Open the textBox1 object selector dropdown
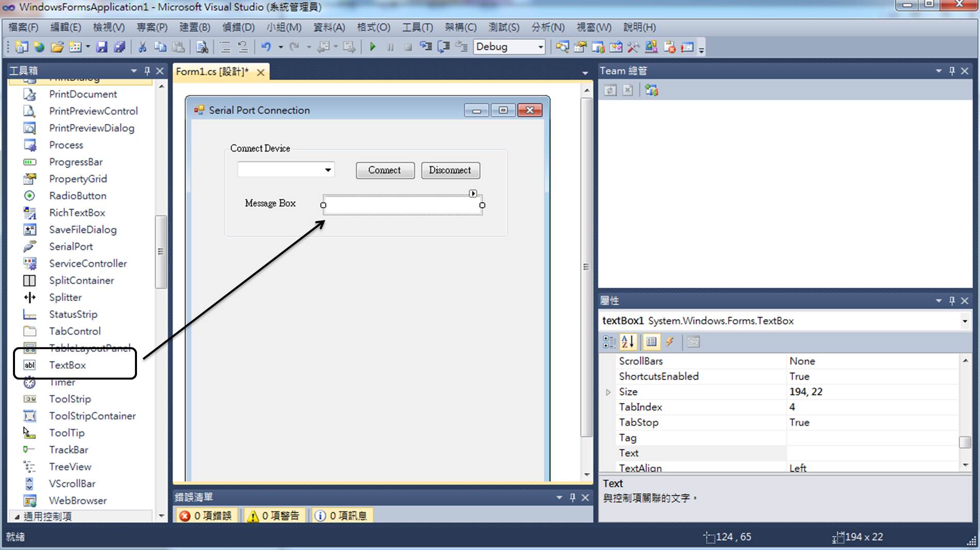The width and height of the screenshot is (980, 550). pyautogui.click(x=964, y=321)
